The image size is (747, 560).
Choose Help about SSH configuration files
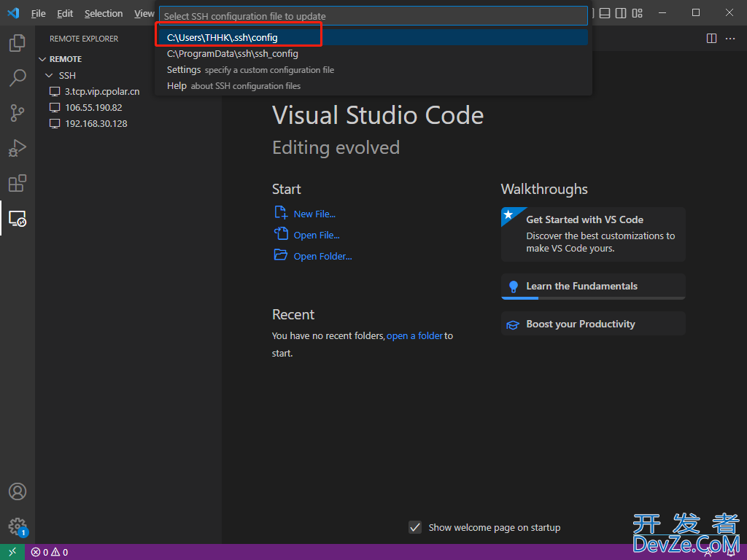coord(373,86)
